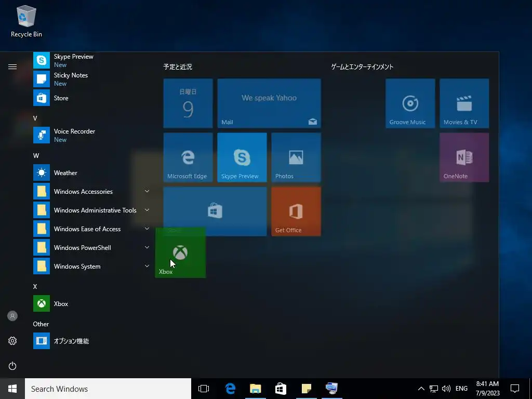Expand the Windows Administrative Tools folder
The width and height of the screenshot is (532, 399).
point(91,210)
